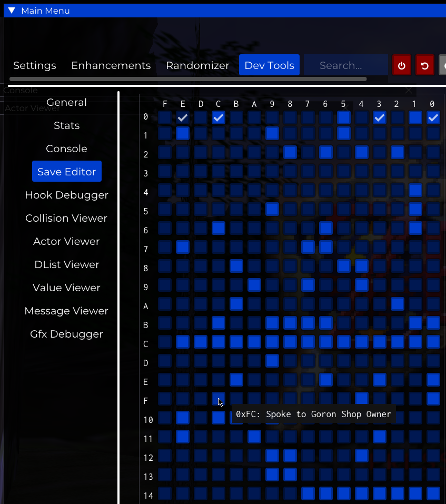Image resolution: width=446 pixels, height=504 pixels.
Task: Open the Console sidebar section
Action: (66, 149)
